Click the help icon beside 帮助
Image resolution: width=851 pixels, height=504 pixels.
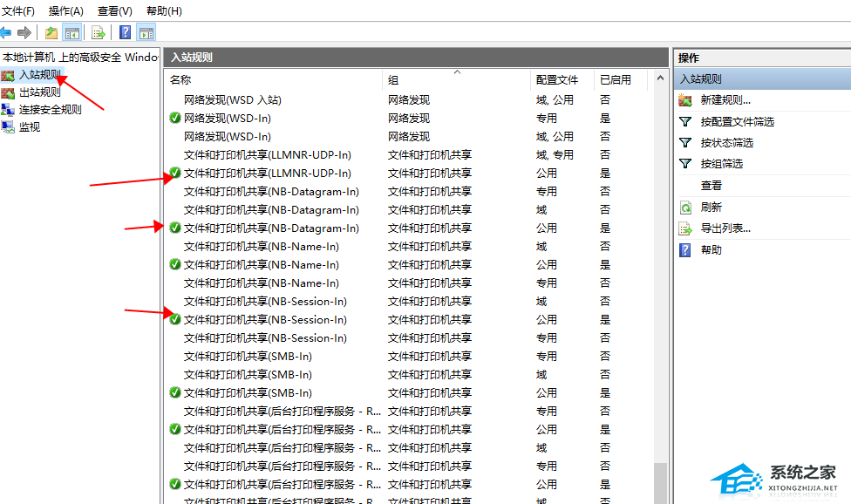[x=685, y=249]
